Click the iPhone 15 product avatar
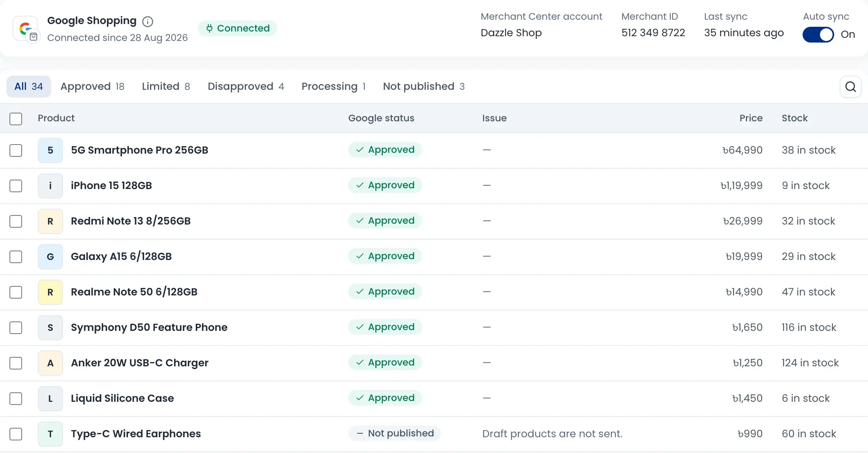868x453 pixels. click(x=50, y=186)
